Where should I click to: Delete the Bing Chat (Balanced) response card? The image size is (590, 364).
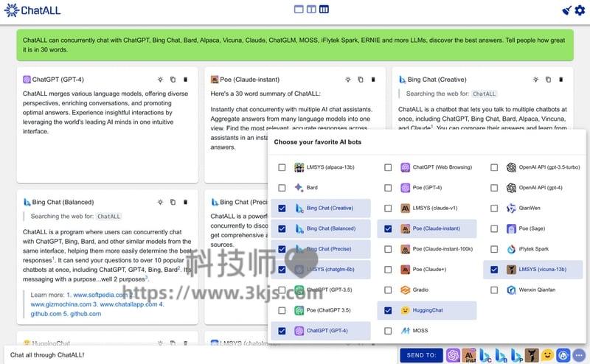tap(185, 202)
